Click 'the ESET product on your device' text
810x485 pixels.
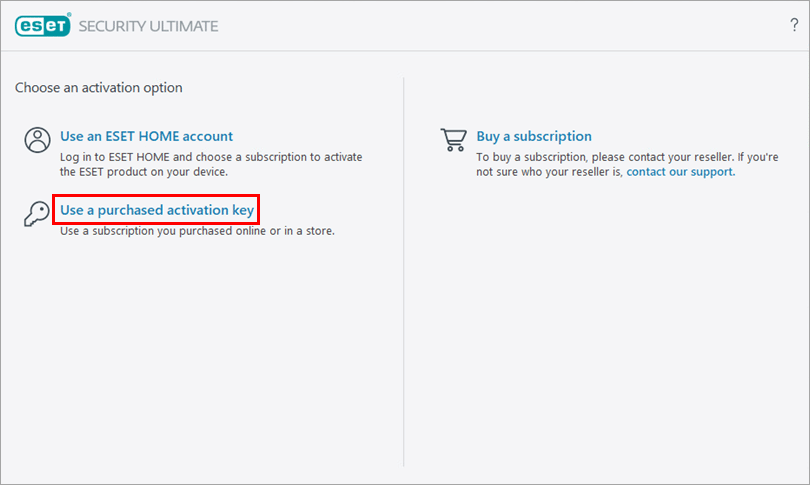pyautogui.click(x=144, y=172)
